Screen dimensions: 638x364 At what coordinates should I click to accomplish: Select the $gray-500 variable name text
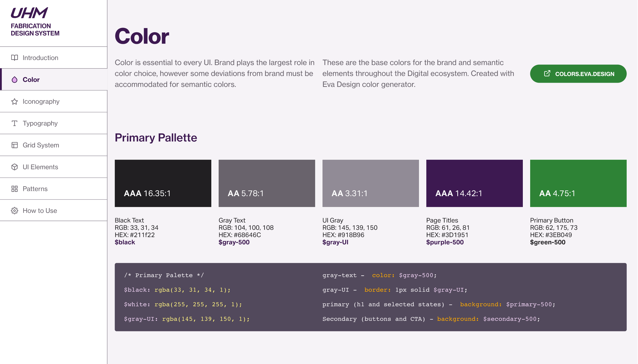pyautogui.click(x=234, y=242)
